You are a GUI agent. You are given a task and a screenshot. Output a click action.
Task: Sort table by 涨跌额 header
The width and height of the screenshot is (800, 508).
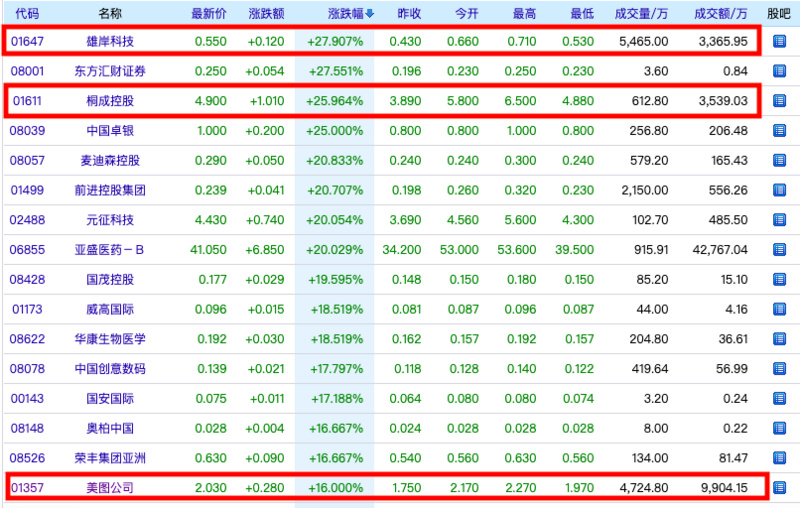266,14
